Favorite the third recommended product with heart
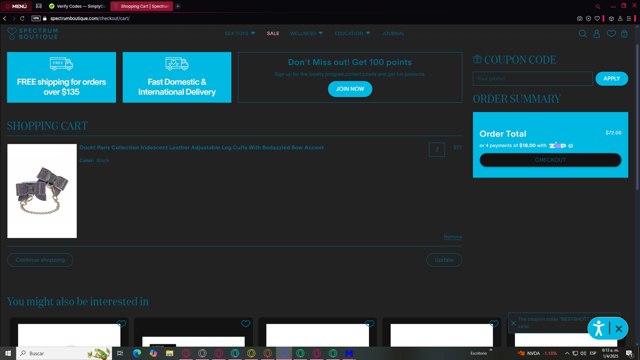 pyautogui.click(x=369, y=324)
